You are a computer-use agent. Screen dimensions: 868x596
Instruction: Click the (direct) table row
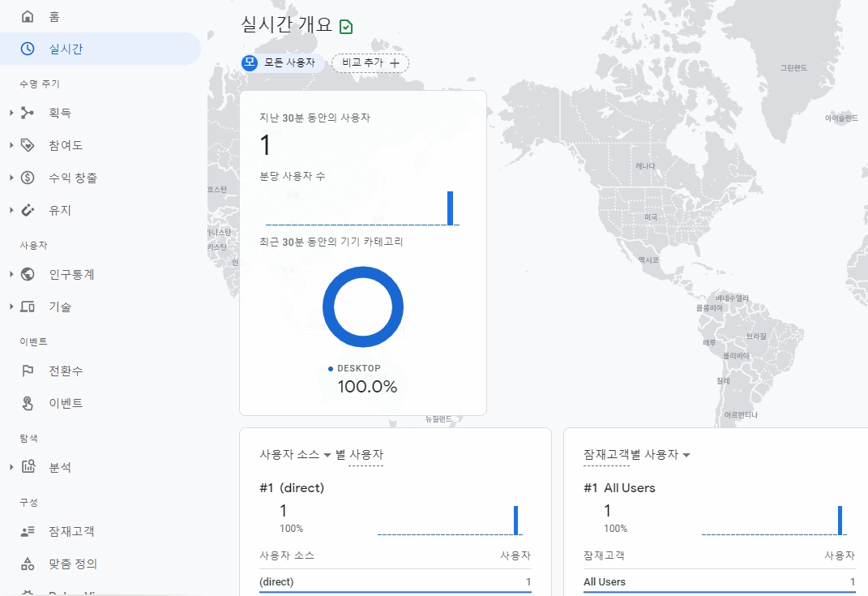coord(396,581)
